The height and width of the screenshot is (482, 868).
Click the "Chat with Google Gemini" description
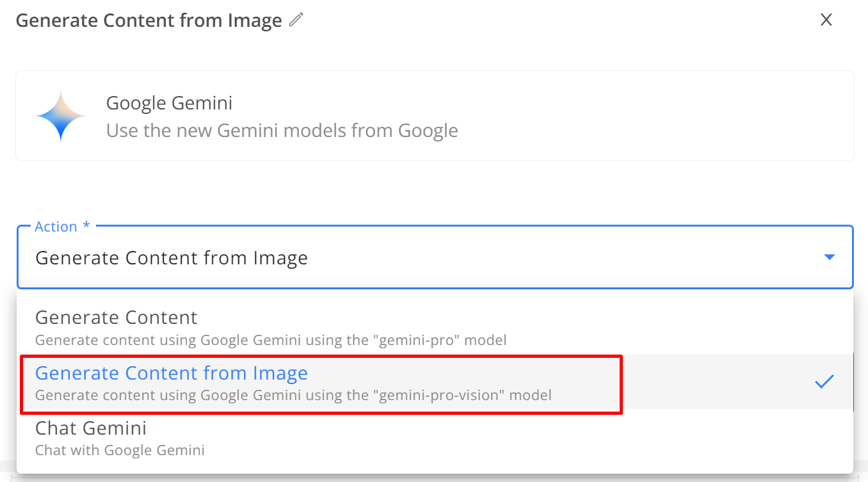coord(120,450)
